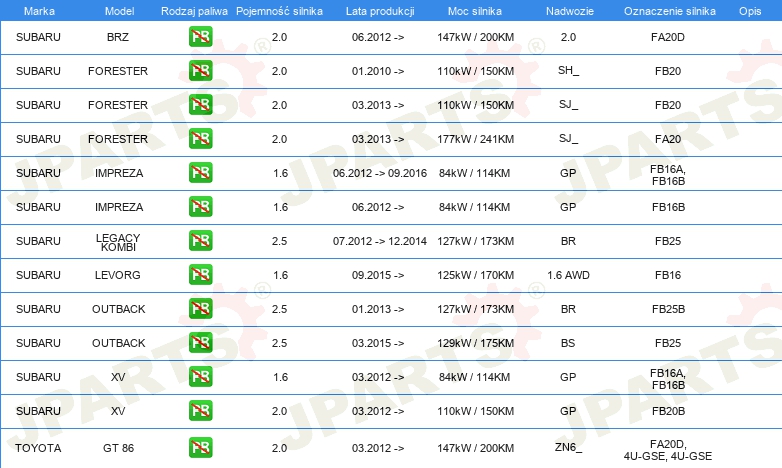Select the TOYOTA make cell
This screenshot has height=468, width=782.
38,448
